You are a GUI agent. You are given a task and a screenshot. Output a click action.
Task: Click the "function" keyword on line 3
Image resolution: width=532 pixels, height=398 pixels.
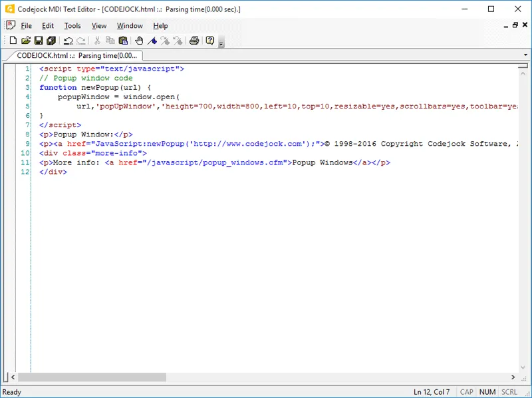(58, 87)
